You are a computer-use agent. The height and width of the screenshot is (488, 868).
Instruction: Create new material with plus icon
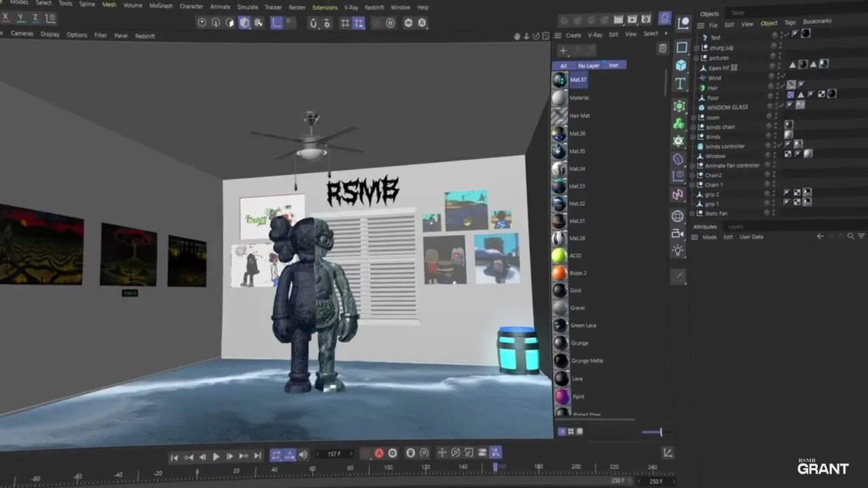(563, 50)
